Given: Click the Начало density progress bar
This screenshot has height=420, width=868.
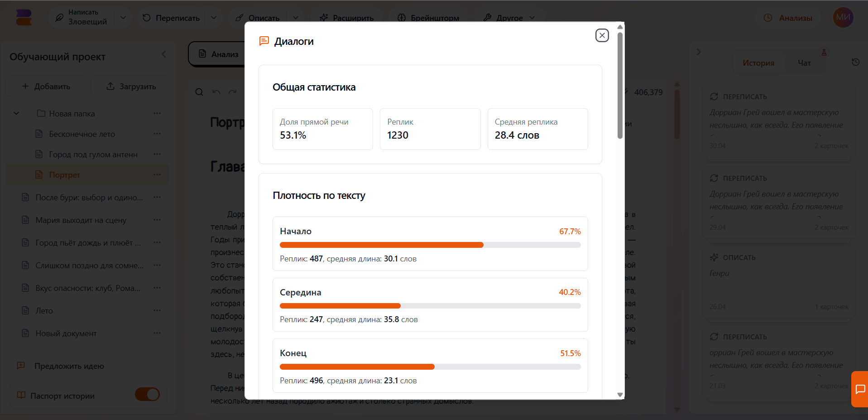Looking at the screenshot, I should [x=430, y=245].
